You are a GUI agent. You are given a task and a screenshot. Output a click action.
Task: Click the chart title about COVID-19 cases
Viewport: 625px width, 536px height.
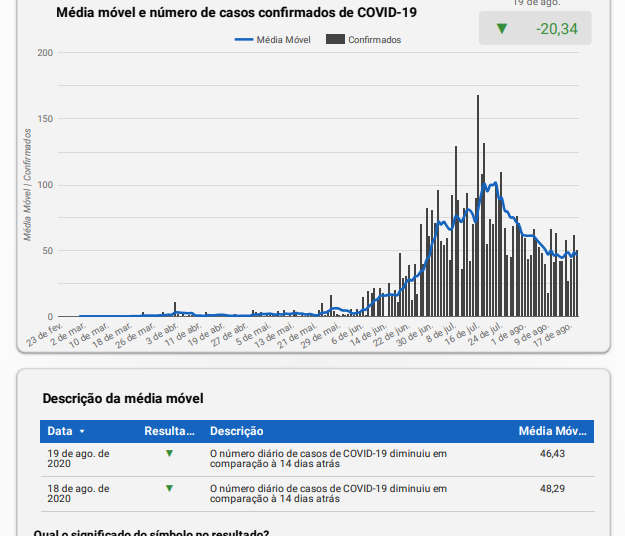[x=236, y=13]
